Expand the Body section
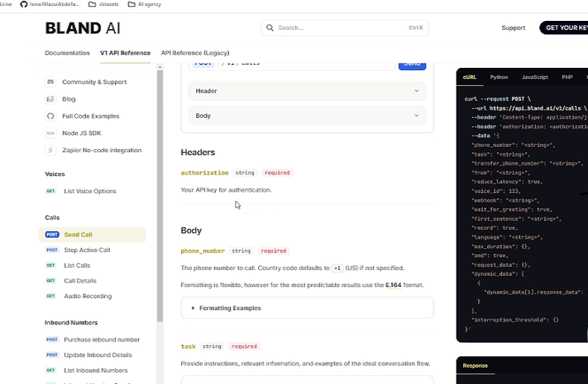 point(307,116)
